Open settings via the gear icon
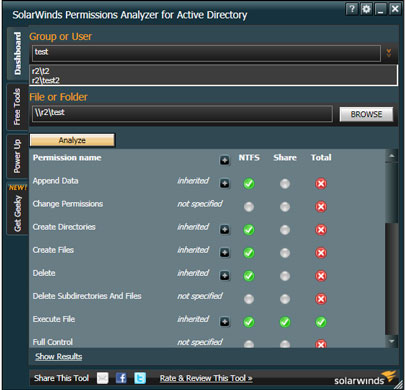 [x=366, y=9]
